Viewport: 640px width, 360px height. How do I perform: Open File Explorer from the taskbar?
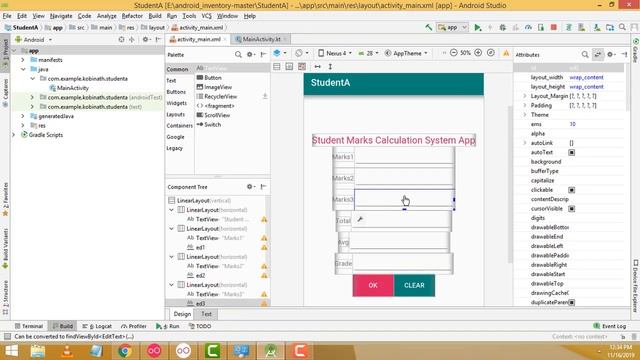coord(38,351)
